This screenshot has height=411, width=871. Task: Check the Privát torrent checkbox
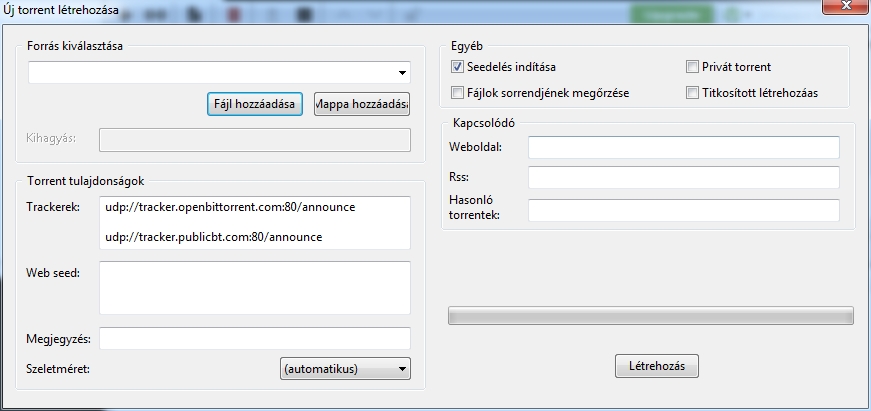click(x=692, y=67)
